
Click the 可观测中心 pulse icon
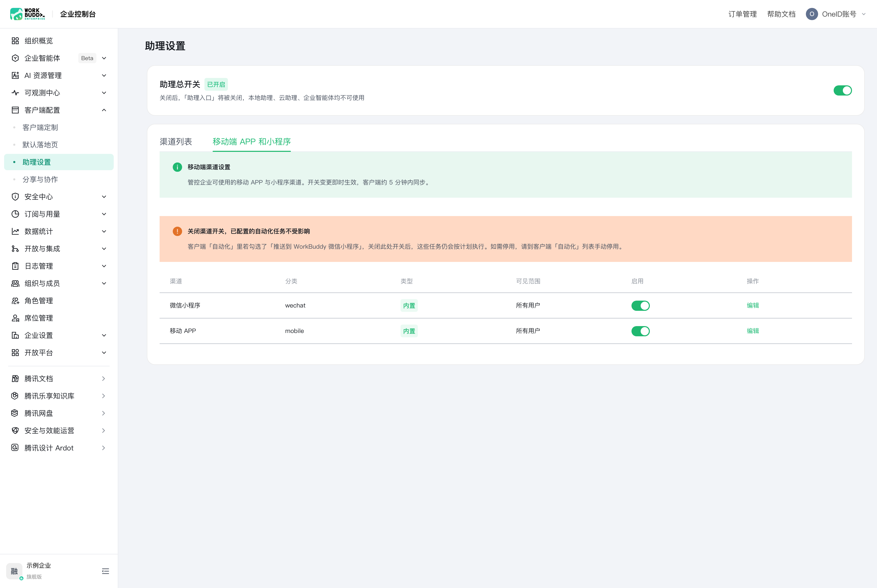tap(15, 93)
